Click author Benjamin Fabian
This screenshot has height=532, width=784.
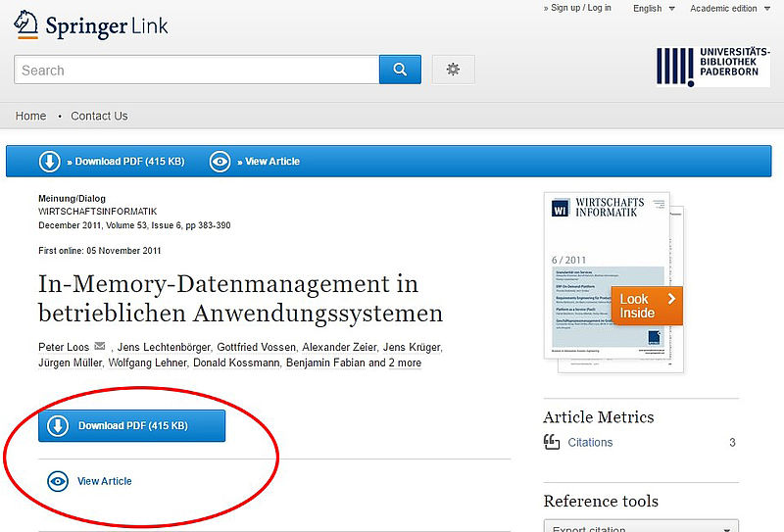[325, 363]
